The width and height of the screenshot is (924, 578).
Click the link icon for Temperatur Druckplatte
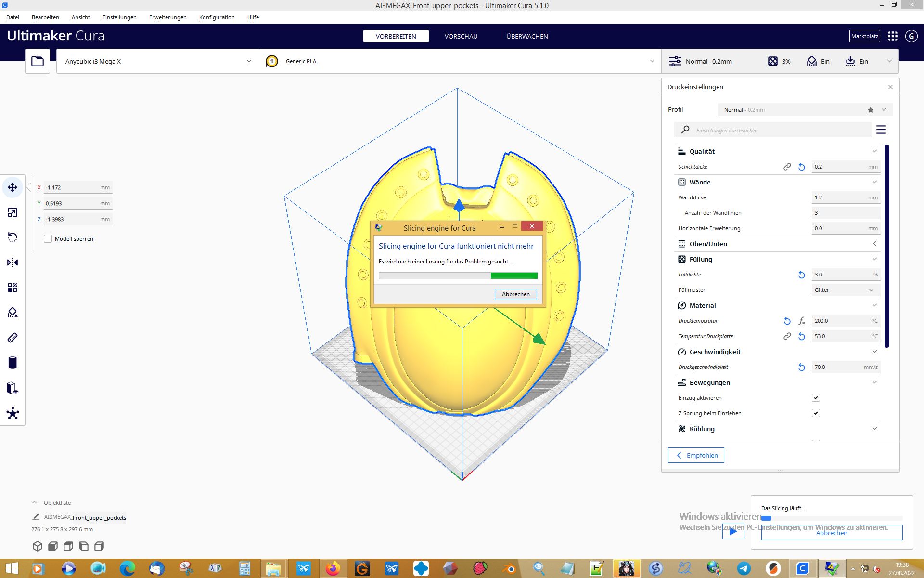[787, 336]
